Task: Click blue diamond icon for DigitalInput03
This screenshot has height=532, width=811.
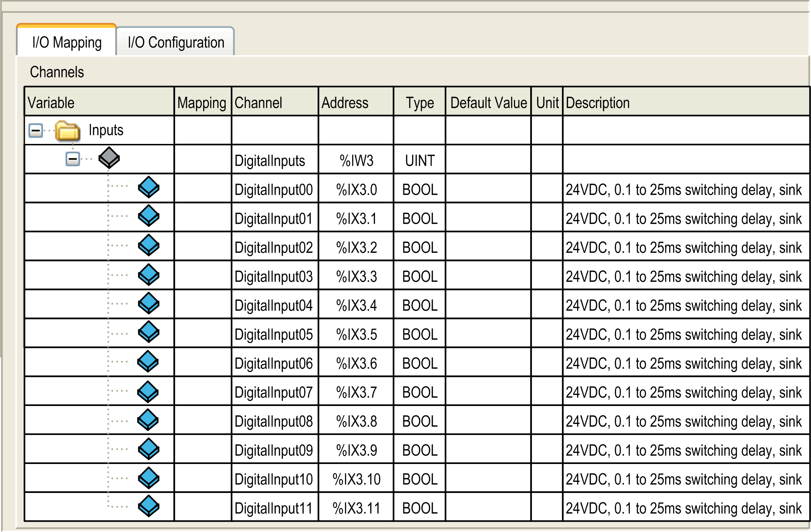Action: click(149, 275)
